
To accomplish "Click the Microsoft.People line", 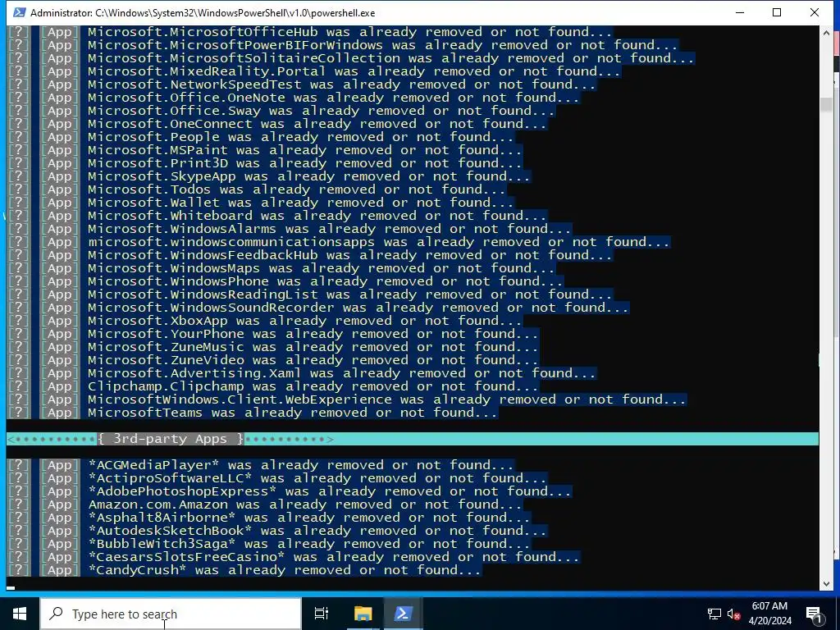I will pos(261,137).
